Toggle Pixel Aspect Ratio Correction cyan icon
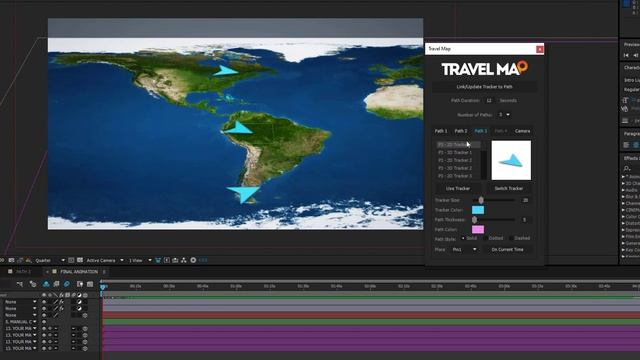The image size is (640, 360). pyautogui.click(x=158, y=260)
